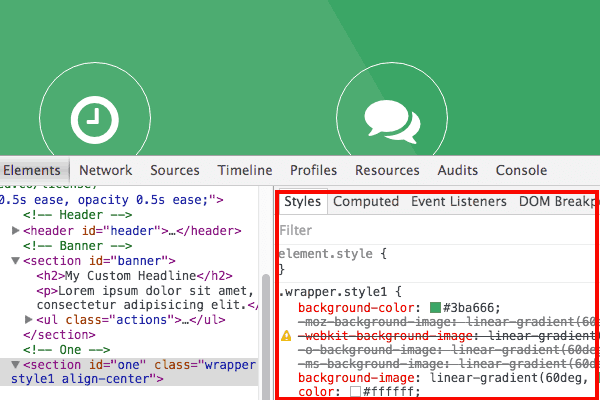This screenshot has height=400, width=600.
Task: Click the .wrapper.style1 selector
Action: pos(333,292)
